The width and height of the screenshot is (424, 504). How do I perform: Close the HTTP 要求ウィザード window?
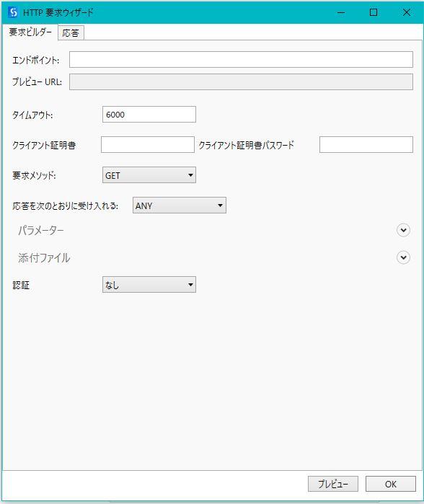(x=406, y=12)
